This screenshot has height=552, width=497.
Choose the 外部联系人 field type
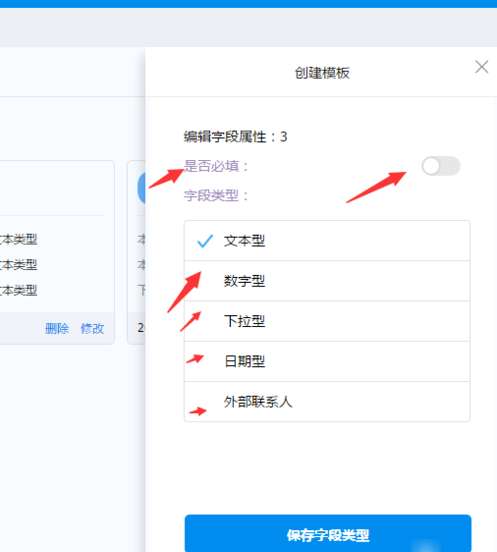pos(327,401)
